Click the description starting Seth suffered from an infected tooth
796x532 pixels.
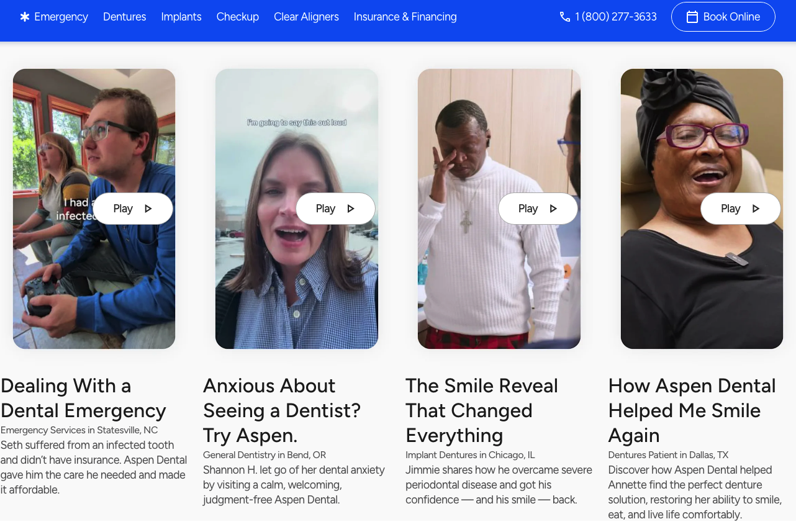(94, 467)
